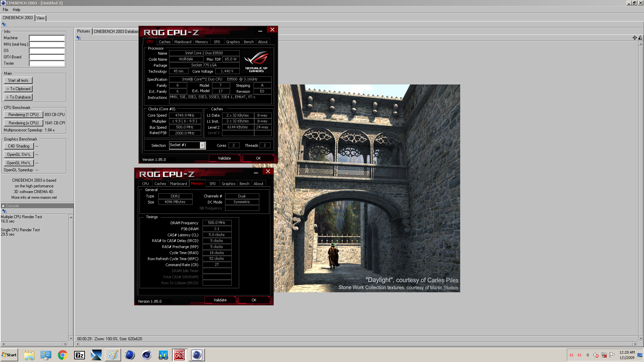The image size is (644, 362).
Task: Click picture viewer horizontal scrollbar right arrow
Action: pyautogui.click(x=635, y=344)
